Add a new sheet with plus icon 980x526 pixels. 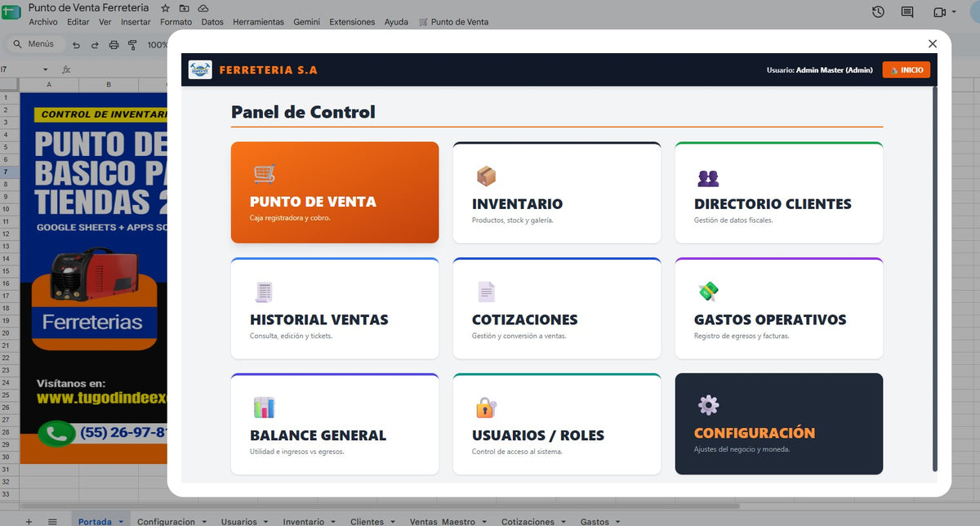click(x=29, y=521)
